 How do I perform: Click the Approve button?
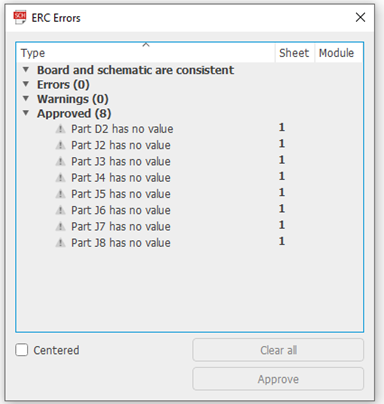(278, 379)
